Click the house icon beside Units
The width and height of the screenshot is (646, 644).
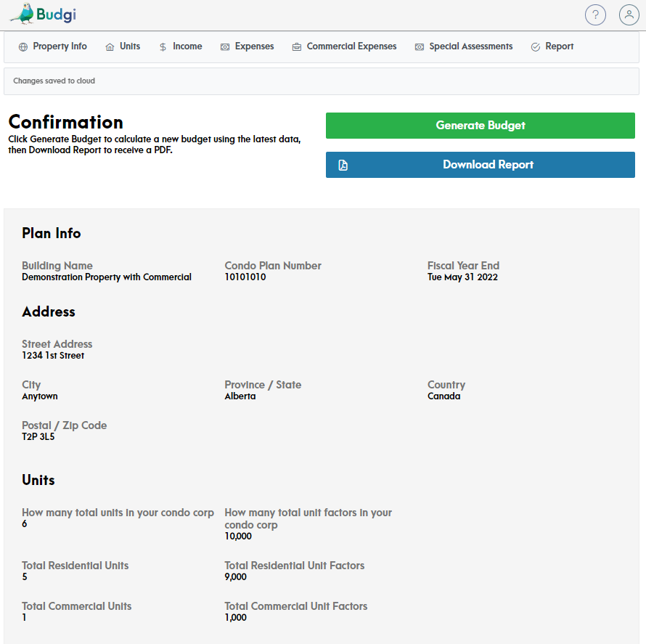(x=110, y=47)
